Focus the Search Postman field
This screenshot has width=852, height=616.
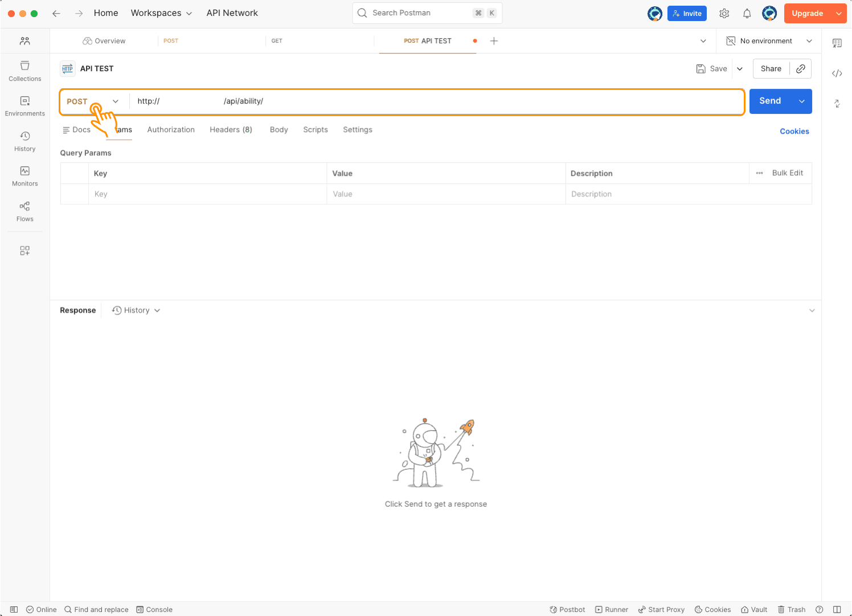tap(427, 13)
